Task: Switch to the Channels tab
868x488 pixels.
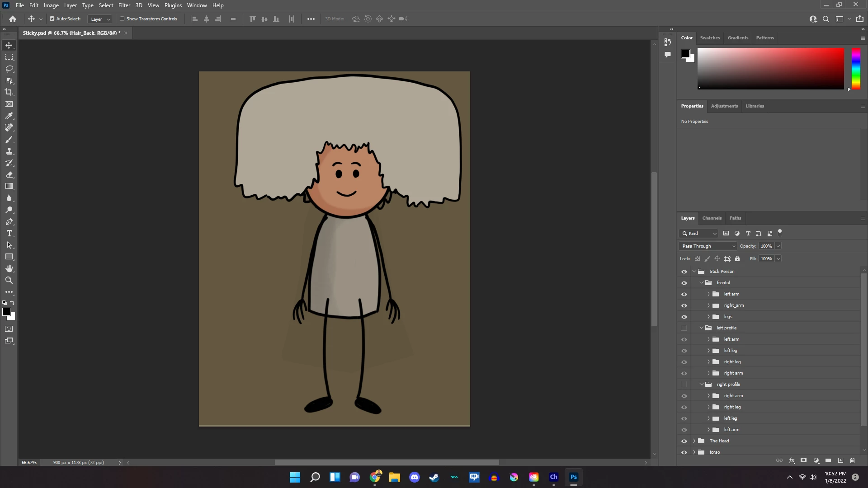Action: pyautogui.click(x=712, y=218)
